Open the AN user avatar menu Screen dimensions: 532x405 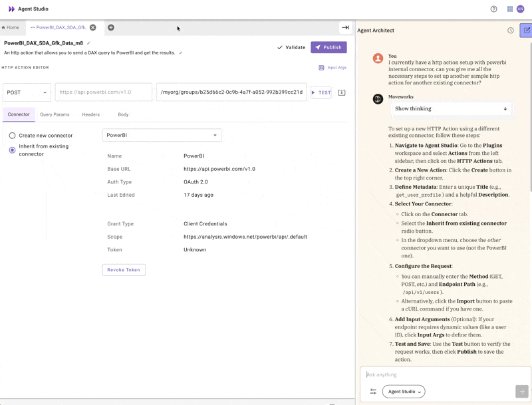pyautogui.click(x=520, y=9)
